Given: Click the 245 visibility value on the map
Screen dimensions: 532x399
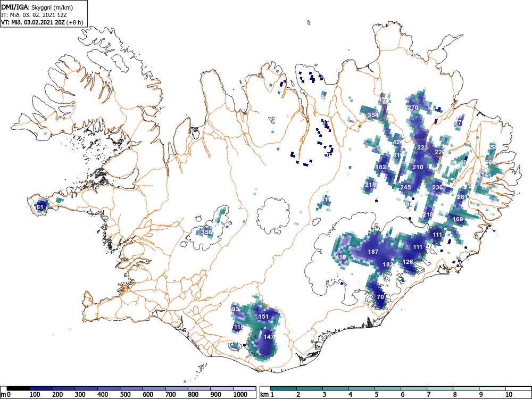Looking at the screenshot, I should [406, 187].
